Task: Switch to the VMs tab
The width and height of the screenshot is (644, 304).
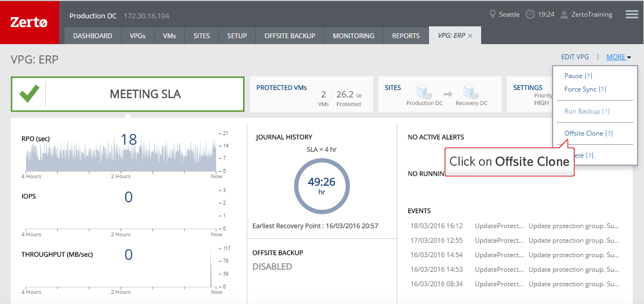Action: pos(170,36)
